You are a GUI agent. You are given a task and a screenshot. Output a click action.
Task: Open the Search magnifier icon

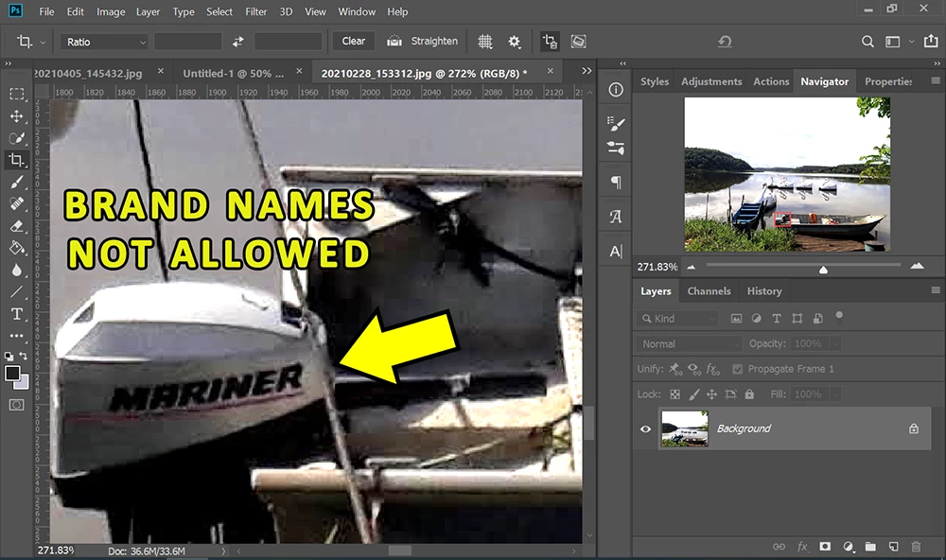coord(867,42)
